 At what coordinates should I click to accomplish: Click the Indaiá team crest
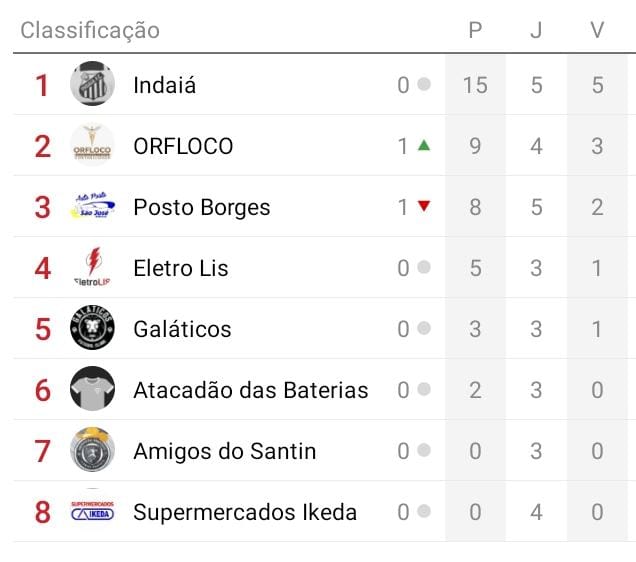[x=92, y=84]
